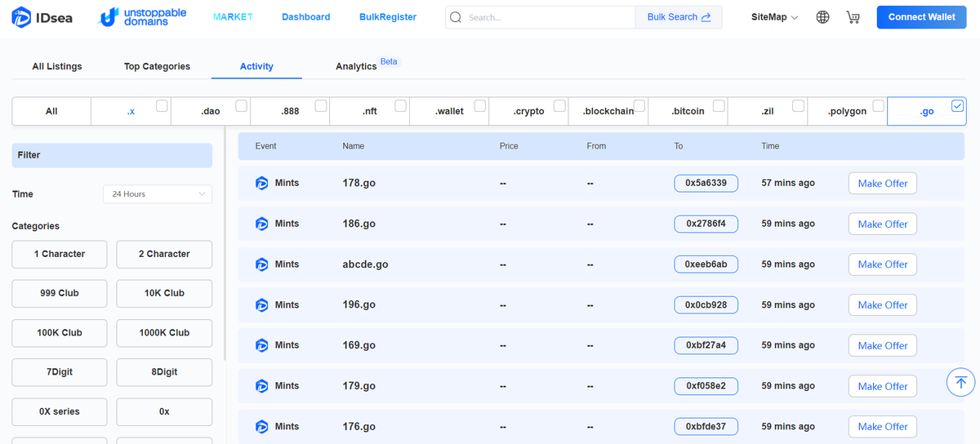
Task: Select the 0x category button
Action: point(164,411)
